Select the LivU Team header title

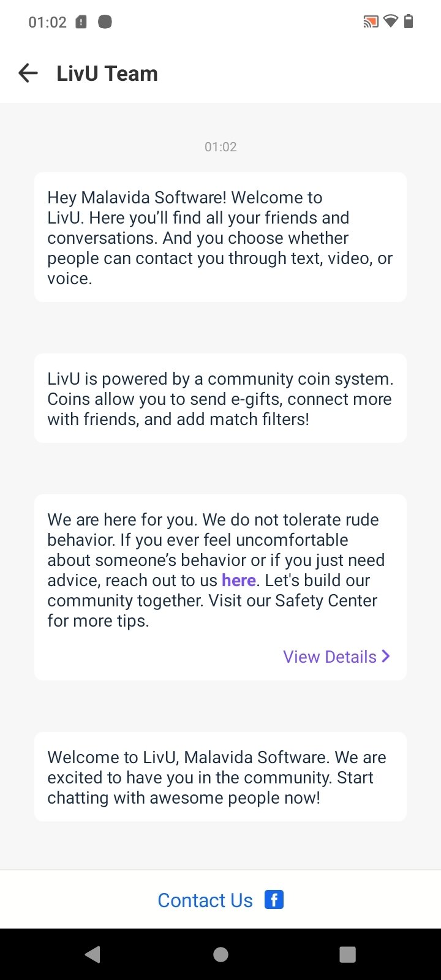point(107,73)
